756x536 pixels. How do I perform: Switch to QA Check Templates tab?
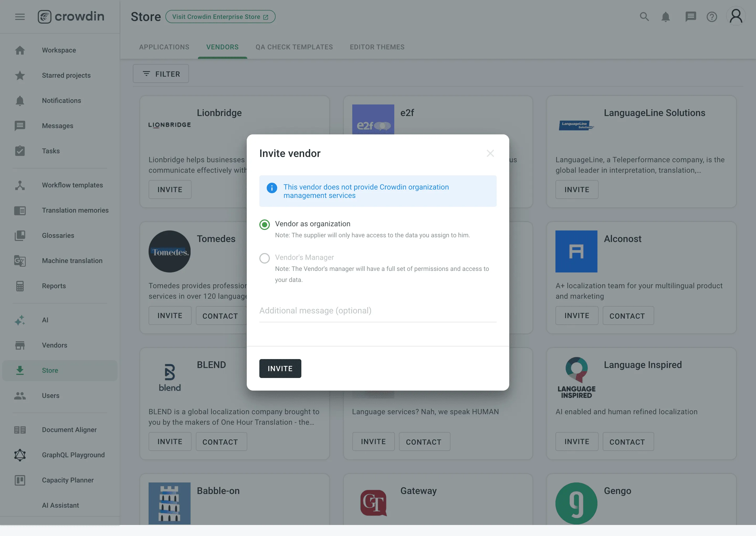pos(294,47)
